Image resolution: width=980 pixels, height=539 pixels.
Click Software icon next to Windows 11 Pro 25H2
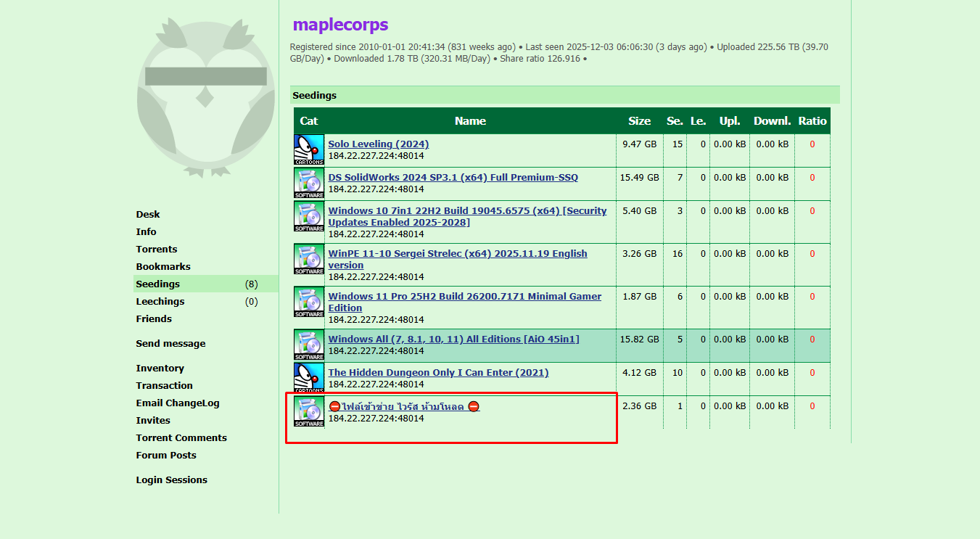point(309,303)
